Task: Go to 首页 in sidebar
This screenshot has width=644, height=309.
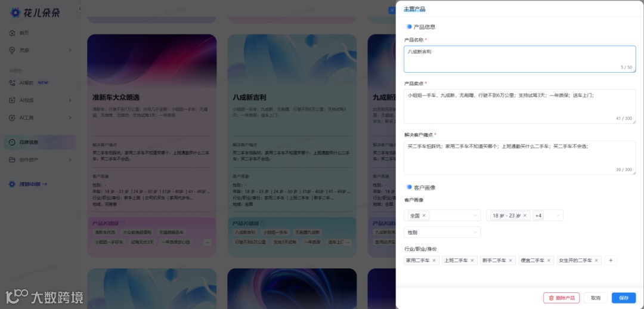Action: coord(40,33)
